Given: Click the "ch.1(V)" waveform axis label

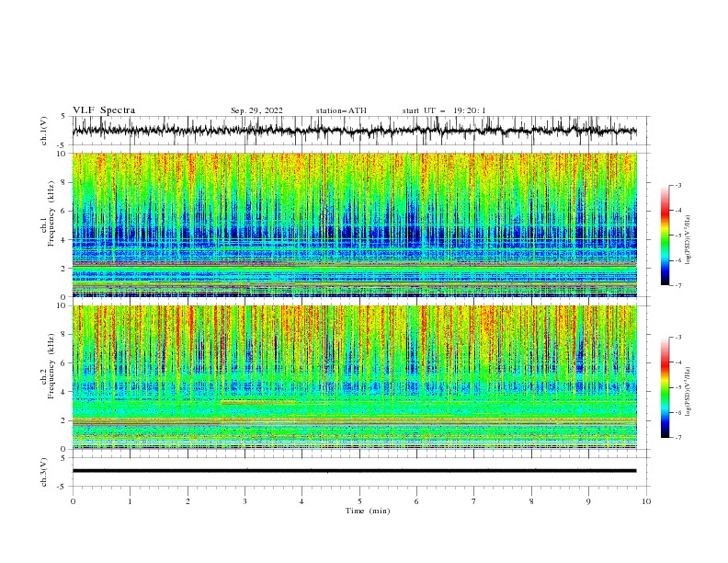Looking at the screenshot, I should [43, 131].
